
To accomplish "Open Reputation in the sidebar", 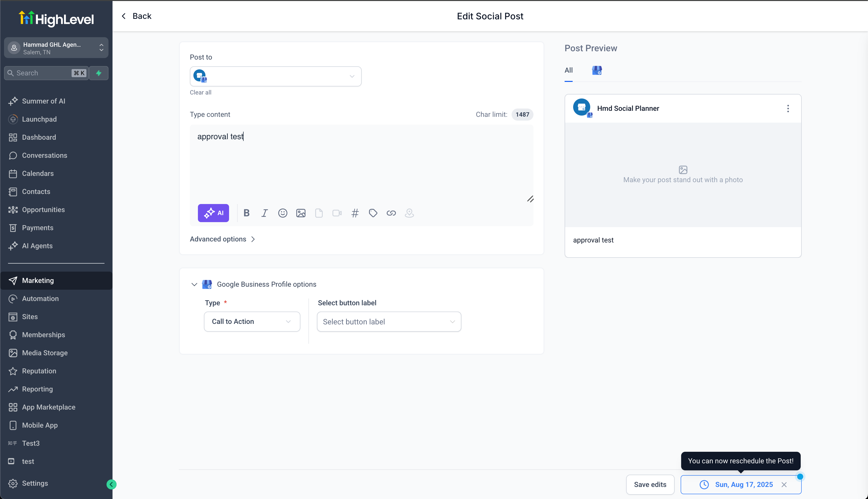I will (39, 371).
